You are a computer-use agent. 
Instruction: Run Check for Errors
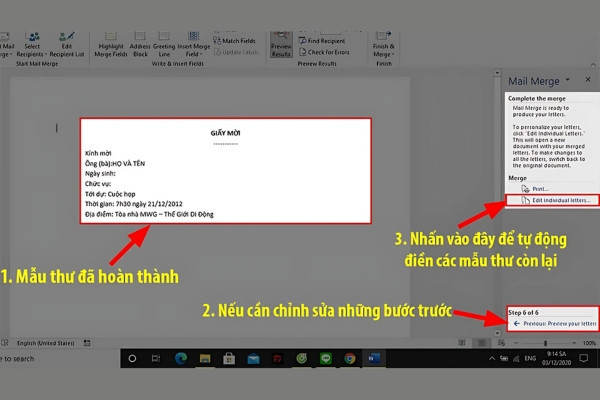(324, 52)
